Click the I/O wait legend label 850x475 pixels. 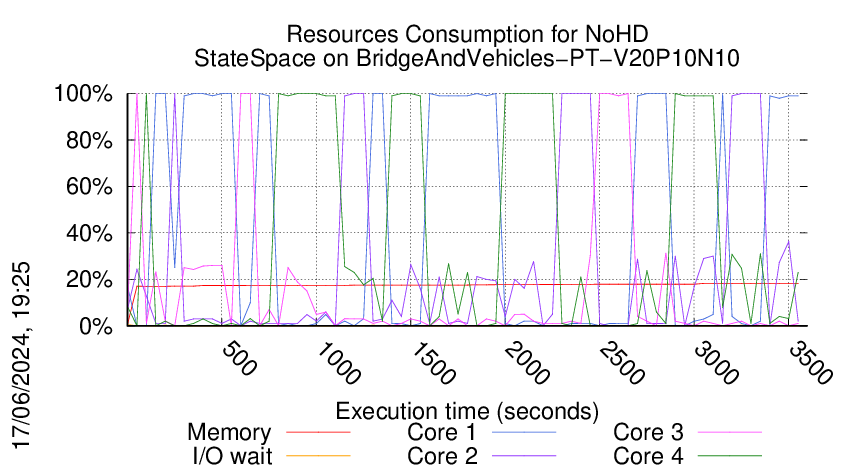(232, 456)
